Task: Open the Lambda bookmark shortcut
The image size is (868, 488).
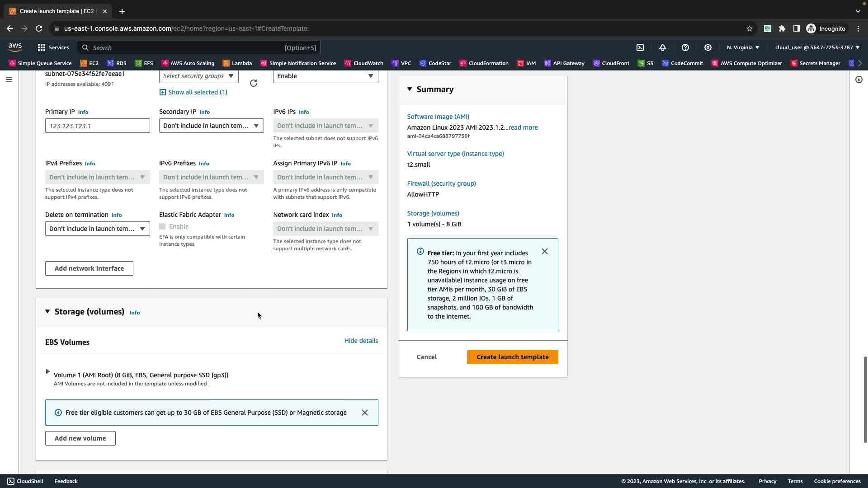Action: pyautogui.click(x=237, y=63)
